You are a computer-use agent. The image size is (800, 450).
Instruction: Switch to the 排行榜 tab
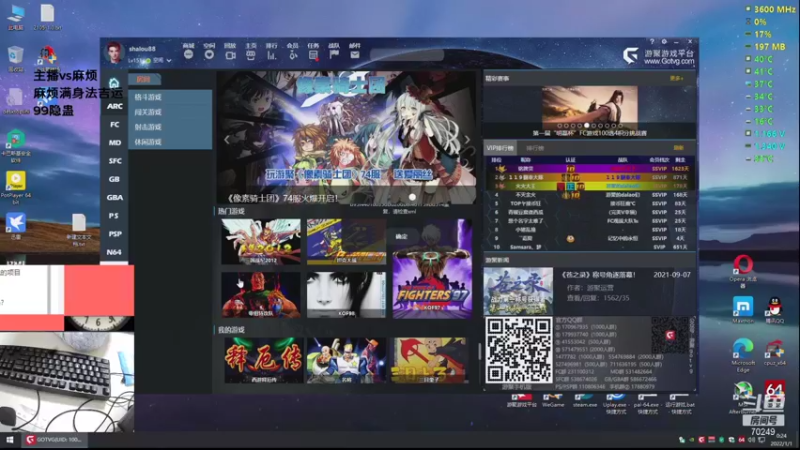pos(535,148)
